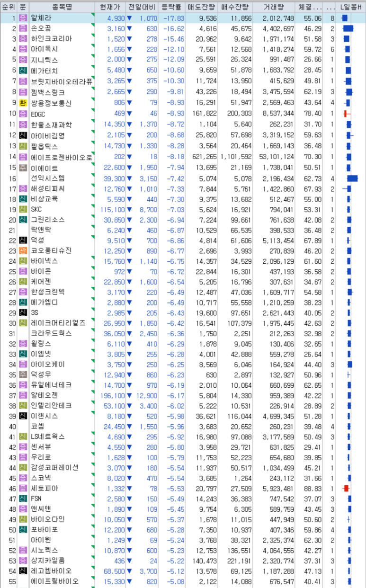This screenshot has height=588, width=366.
Task: Click the 주 badge beside 덕성우
Action: pyautogui.click(x=23, y=374)
